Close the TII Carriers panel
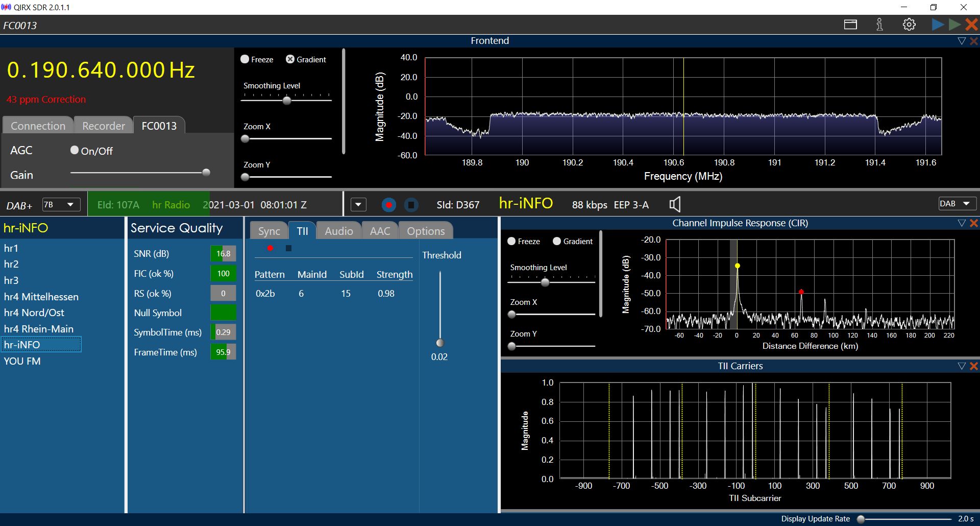 (x=973, y=366)
